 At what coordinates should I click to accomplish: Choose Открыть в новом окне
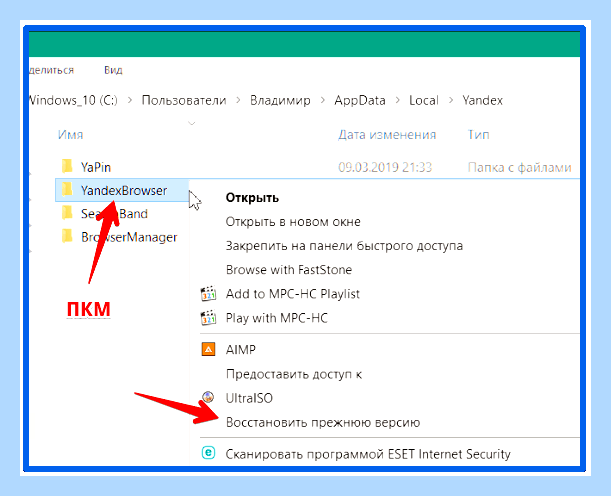[x=293, y=222]
